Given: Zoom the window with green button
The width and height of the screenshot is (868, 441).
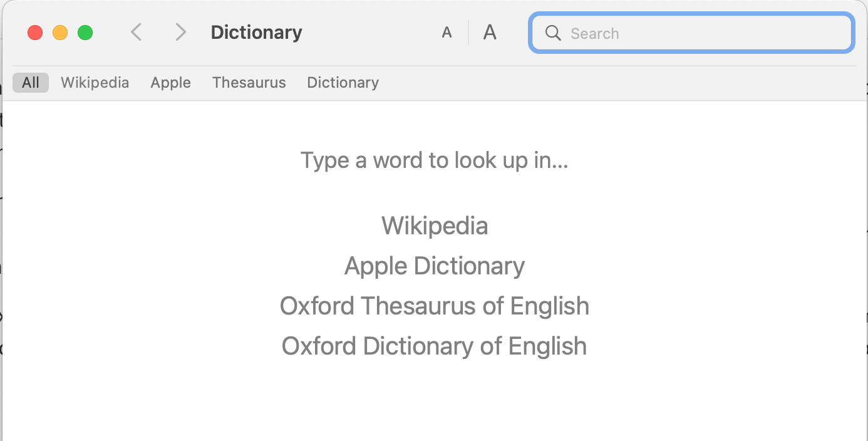Looking at the screenshot, I should (85, 33).
